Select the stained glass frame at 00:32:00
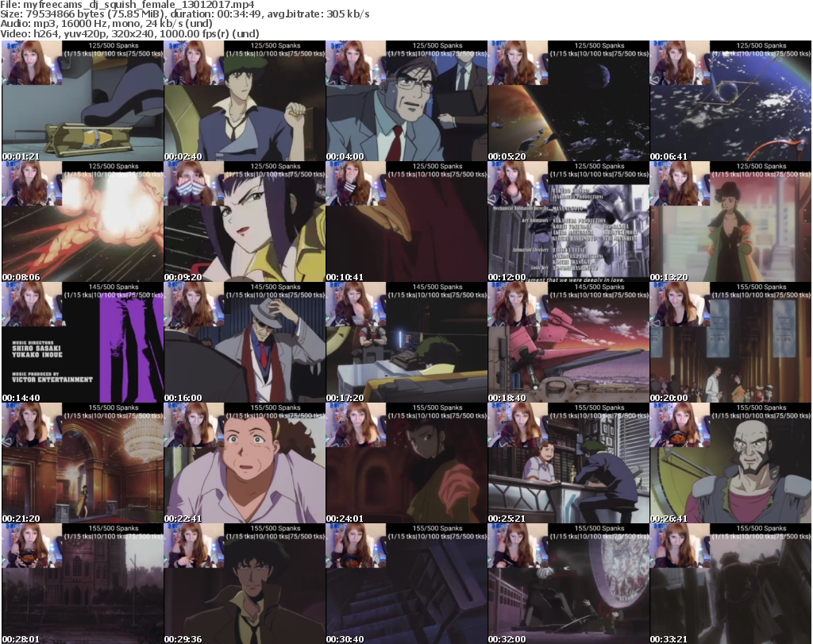Screen dimensions: 813x644 point(568,584)
